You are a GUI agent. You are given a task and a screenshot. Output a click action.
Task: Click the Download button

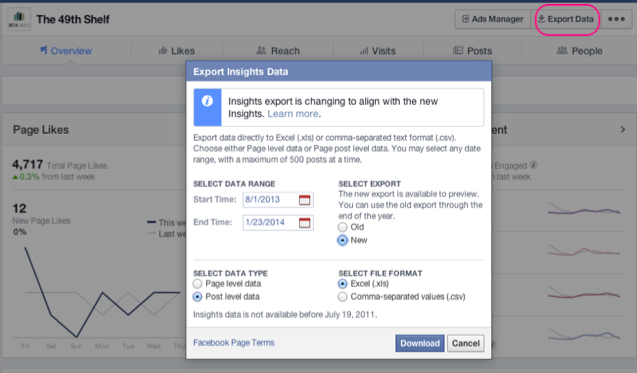point(420,343)
